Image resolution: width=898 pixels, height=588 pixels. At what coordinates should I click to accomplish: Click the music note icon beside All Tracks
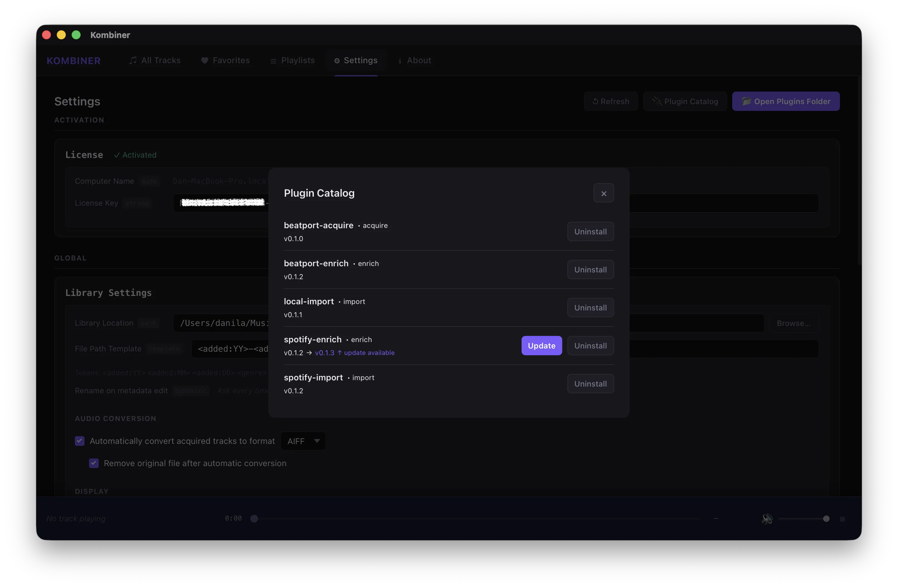[x=133, y=60]
